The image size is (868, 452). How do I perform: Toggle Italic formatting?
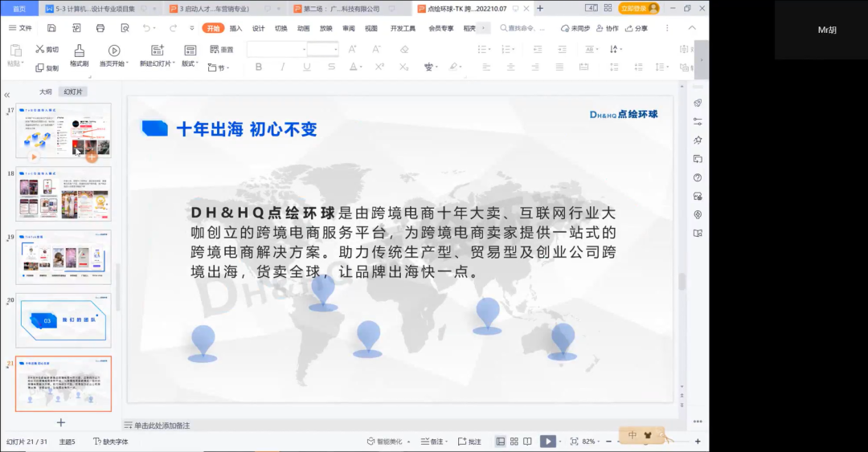coord(283,67)
